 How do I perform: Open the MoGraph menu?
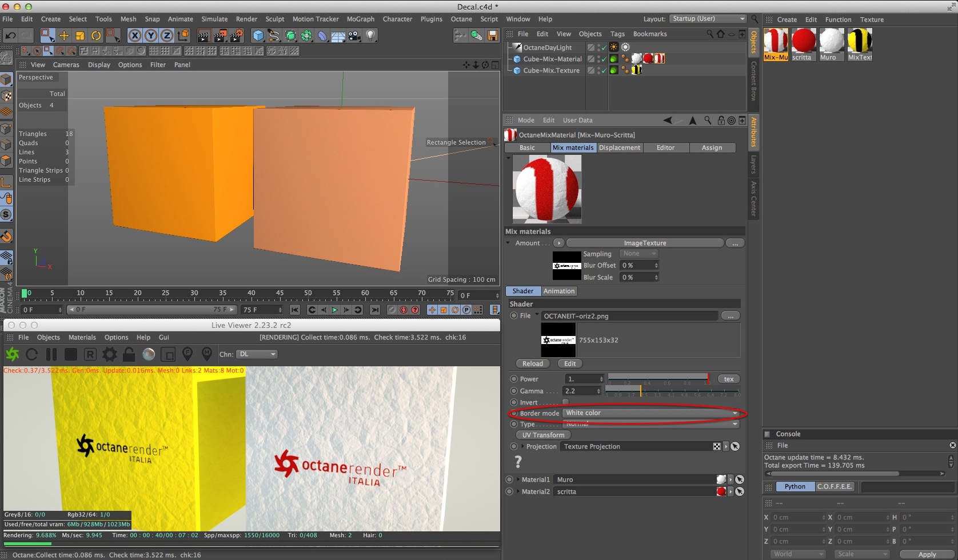[360, 19]
